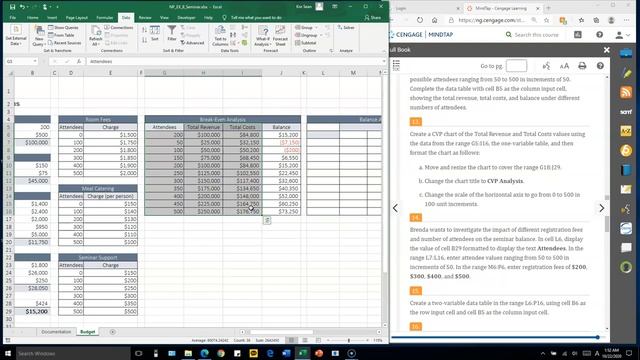The image size is (640, 360).
Task: Go to the previous book page arrow
Action: (x=395, y=208)
